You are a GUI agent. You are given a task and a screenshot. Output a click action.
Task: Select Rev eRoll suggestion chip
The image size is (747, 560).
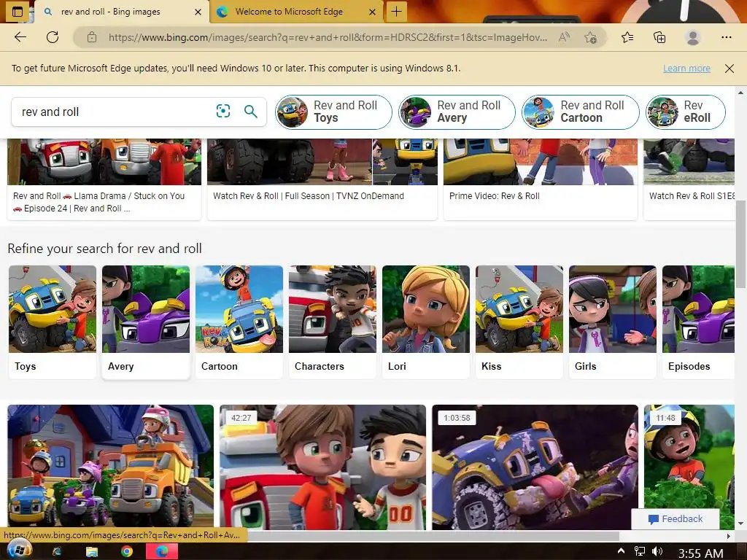coord(686,112)
